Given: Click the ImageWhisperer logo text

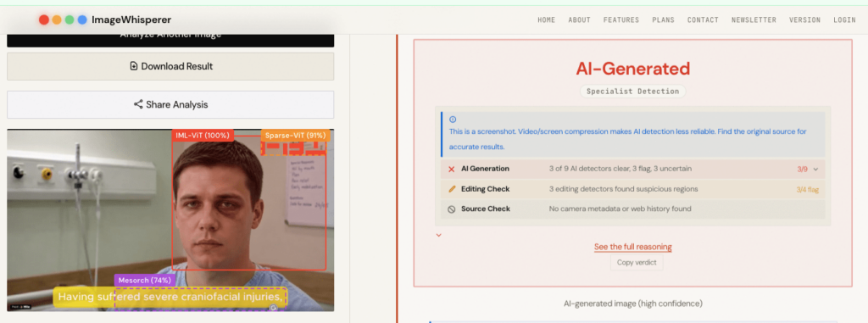Looking at the screenshot, I should click(x=131, y=20).
